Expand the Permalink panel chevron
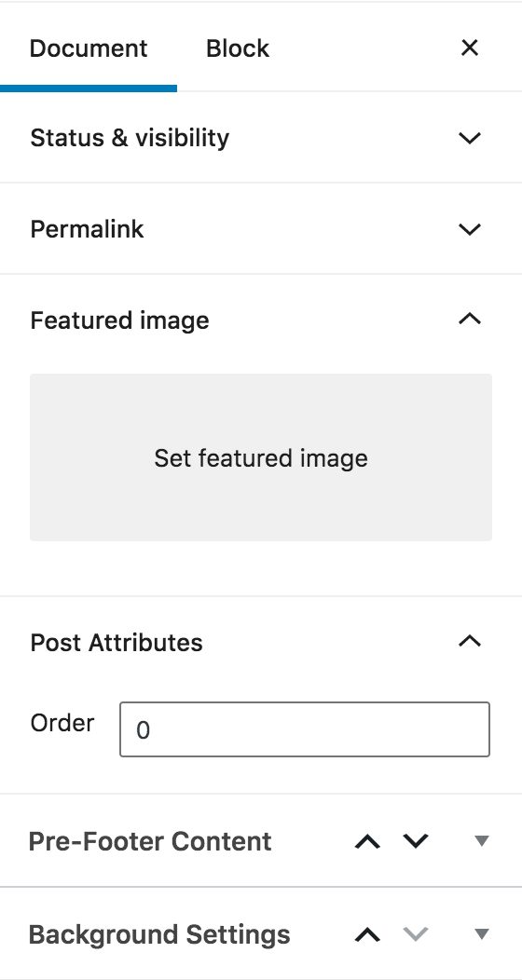The height and width of the screenshot is (980, 522). 470,229
